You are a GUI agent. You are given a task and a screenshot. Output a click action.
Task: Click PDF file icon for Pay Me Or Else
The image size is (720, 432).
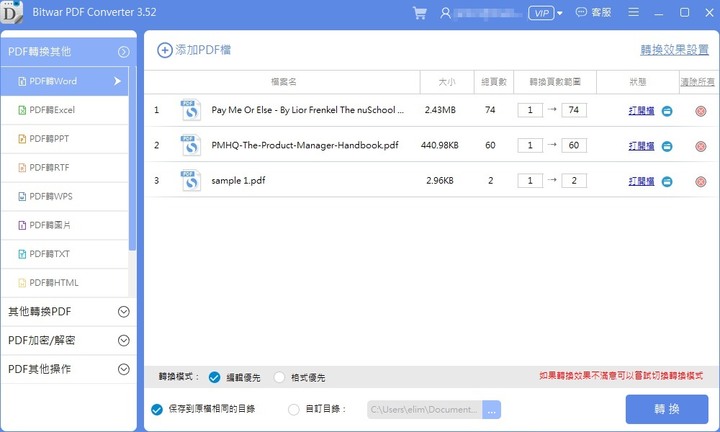[191, 110]
